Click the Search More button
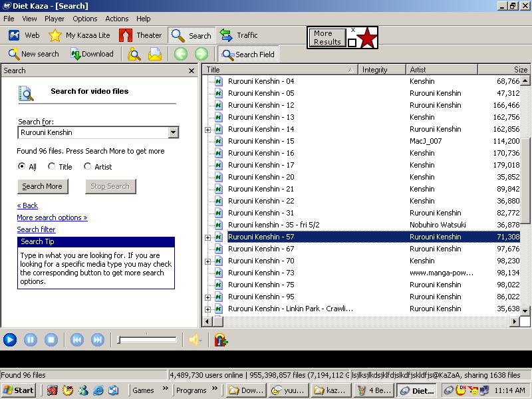 point(42,186)
